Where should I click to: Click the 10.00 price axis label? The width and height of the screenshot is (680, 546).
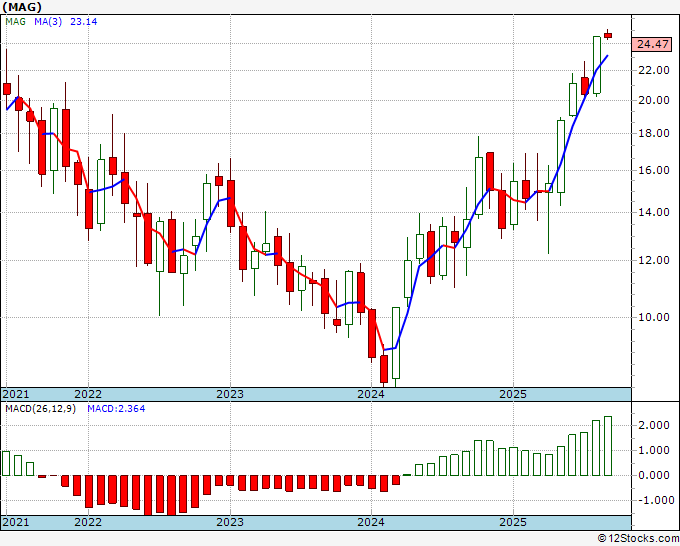pos(654,317)
